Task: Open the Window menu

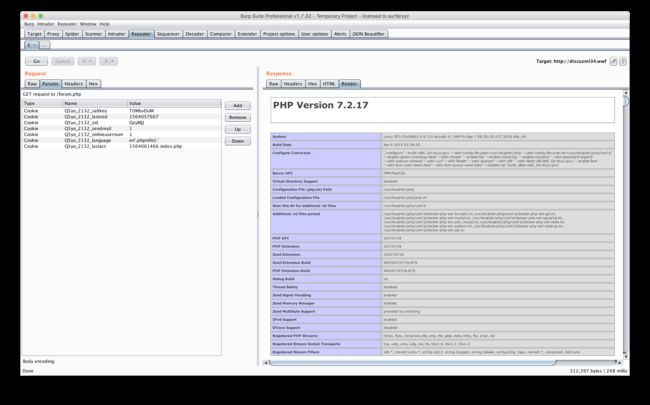Action: coord(88,24)
